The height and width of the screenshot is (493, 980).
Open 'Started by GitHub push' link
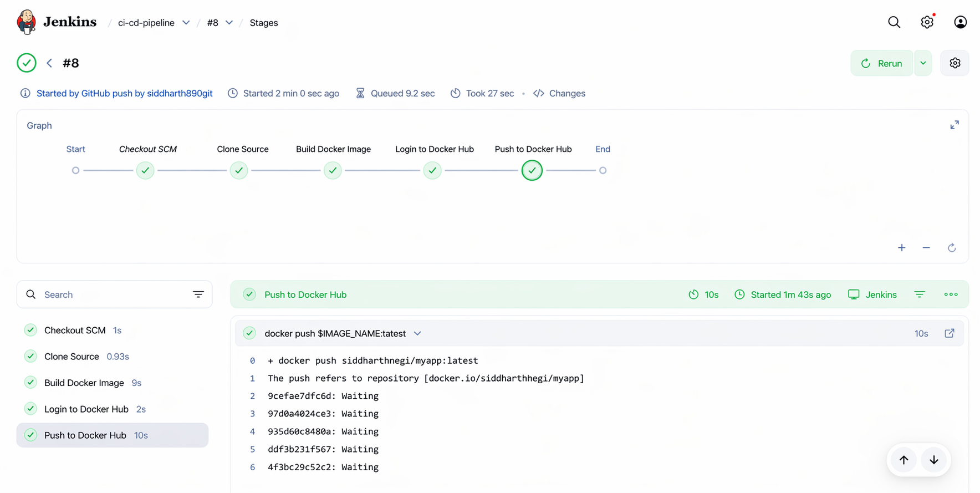(x=125, y=93)
